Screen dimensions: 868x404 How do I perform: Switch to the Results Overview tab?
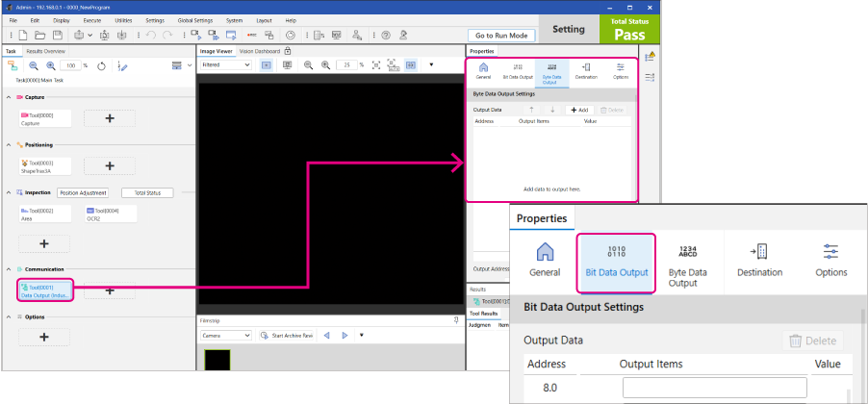click(45, 51)
